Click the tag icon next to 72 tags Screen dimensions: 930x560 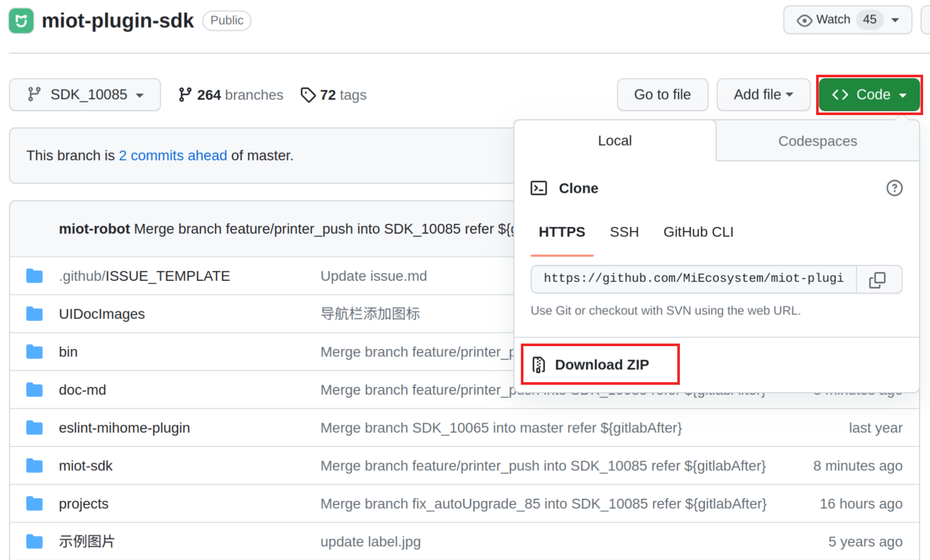pyautogui.click(x=308, y=95)
